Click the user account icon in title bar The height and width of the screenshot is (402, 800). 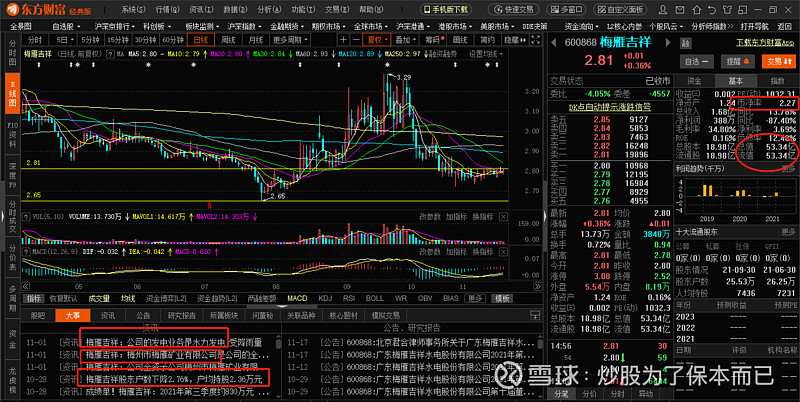coord(663,9)
